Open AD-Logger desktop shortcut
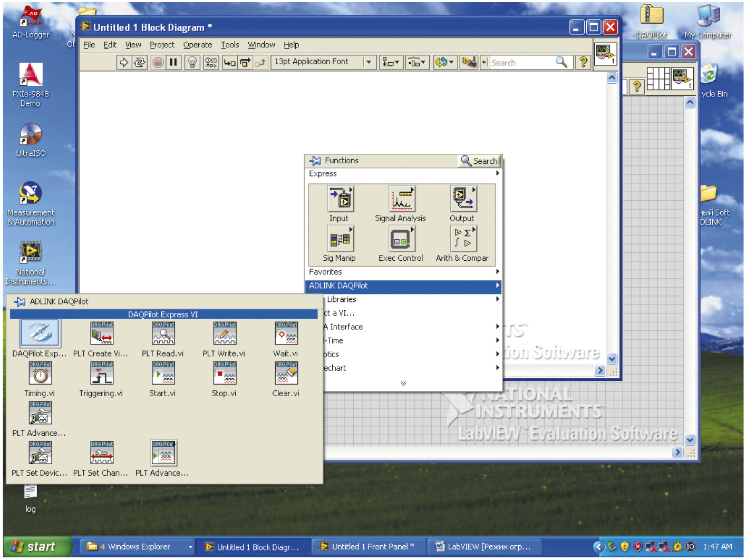This screenshot has height=560, width=746. click(x=31, y=22)
